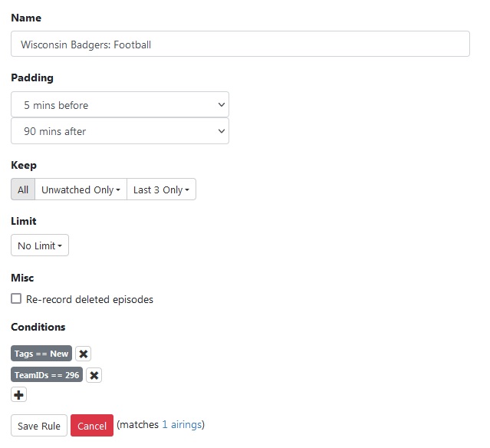
Task: Click the Save Rule button
Action: coord(39,426)
